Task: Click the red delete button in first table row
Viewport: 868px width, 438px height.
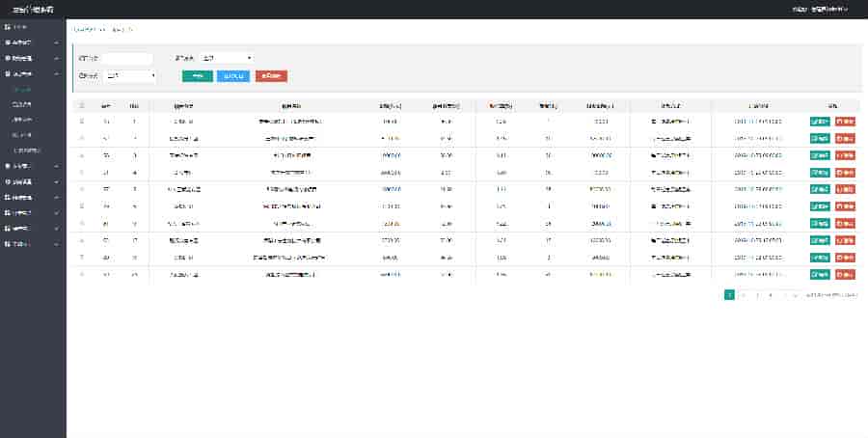Action: pos(845,122)
